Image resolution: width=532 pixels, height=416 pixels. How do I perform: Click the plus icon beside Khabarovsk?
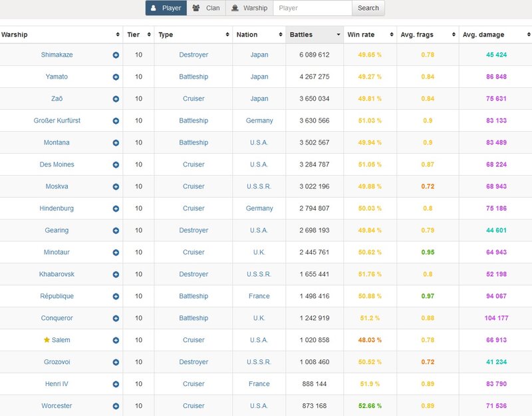[116, 274]
